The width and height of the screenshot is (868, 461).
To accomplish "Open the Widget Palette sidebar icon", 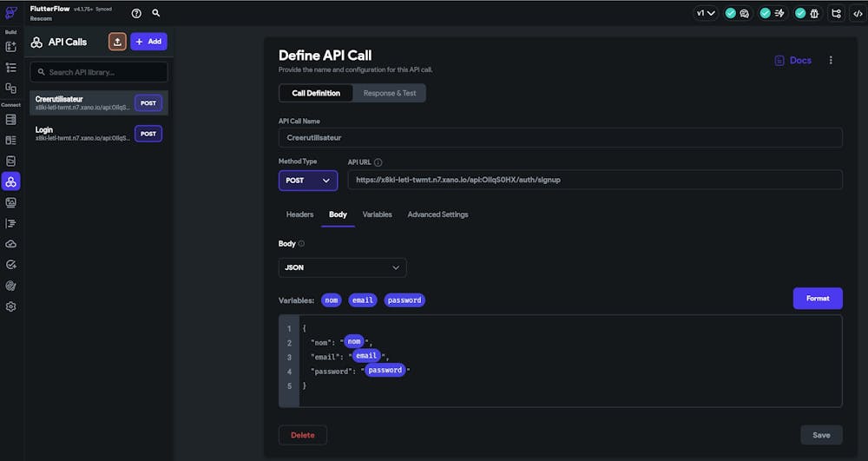I will [11, 46].
